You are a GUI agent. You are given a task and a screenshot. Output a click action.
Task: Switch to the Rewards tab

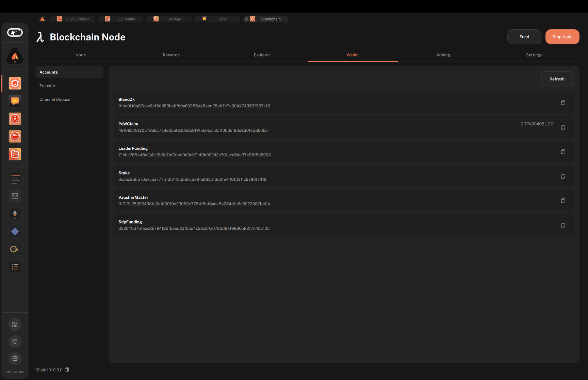pyautogui.click(x=171, y=55)
